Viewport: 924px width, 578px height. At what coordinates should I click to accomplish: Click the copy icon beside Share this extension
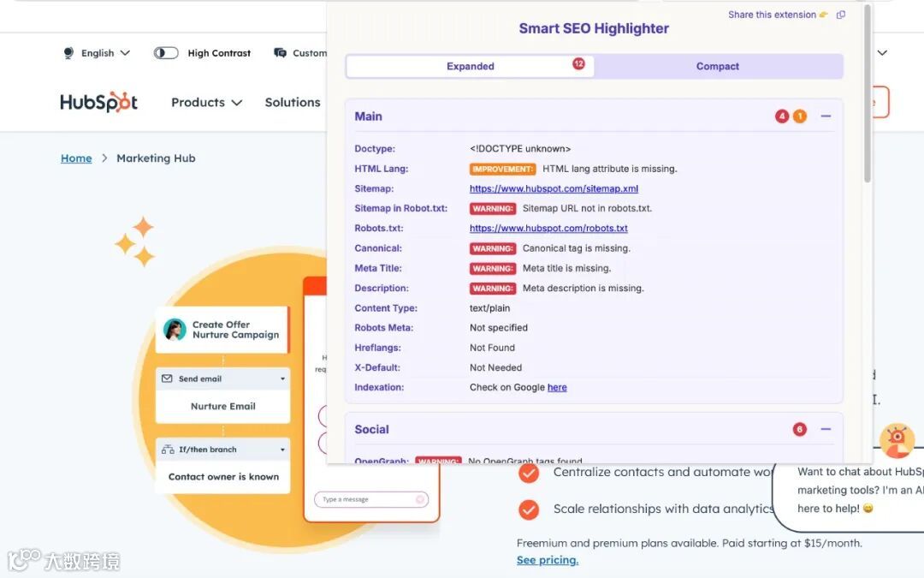tap(841, 15)
